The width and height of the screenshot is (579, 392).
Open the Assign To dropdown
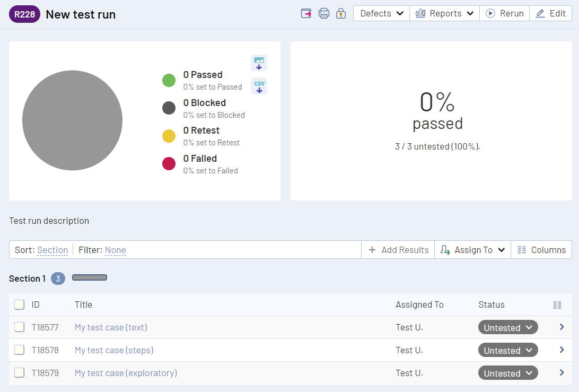[x=472, y=250]
